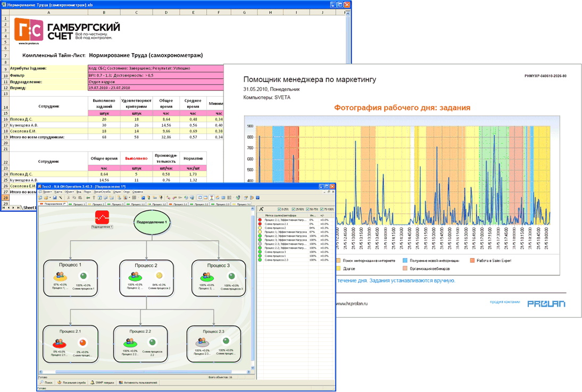
Task: Select the green Подразделение 1 ellipse node
Action: [152, 222]
